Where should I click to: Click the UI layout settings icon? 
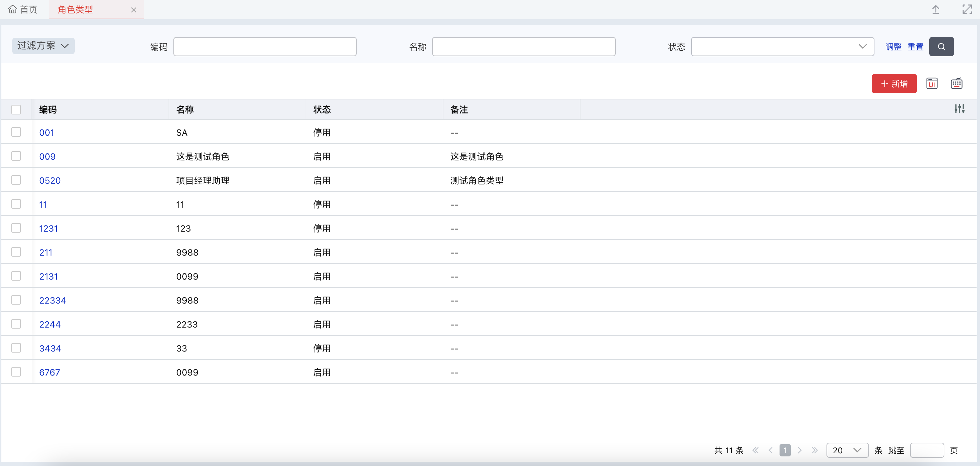(932, 83)
